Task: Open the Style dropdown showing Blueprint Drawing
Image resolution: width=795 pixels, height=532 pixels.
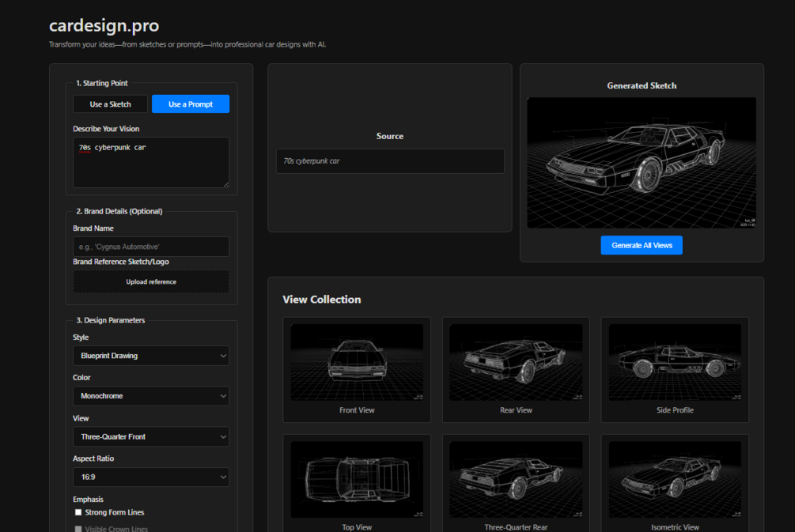Action: (x=151, y=356)
